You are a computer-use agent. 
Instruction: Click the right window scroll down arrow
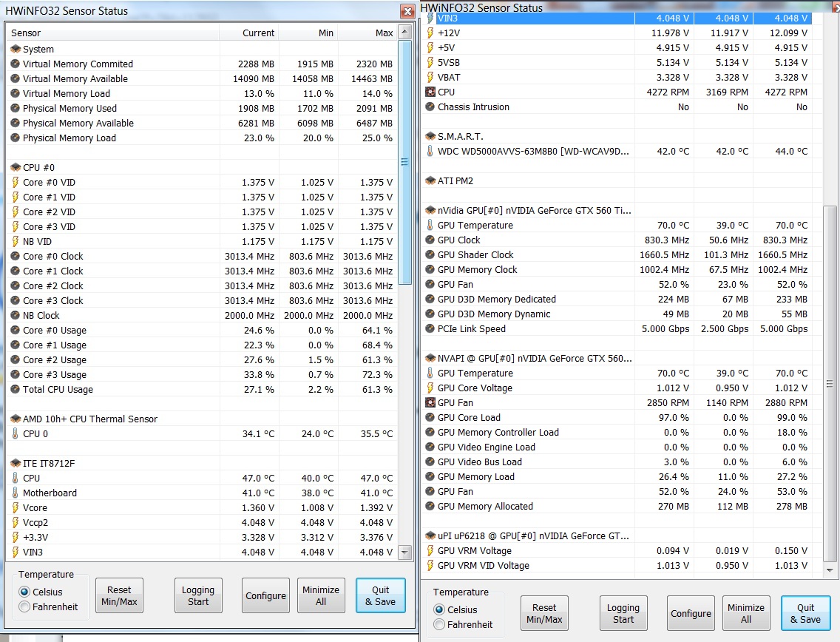(x=830, y=570)
